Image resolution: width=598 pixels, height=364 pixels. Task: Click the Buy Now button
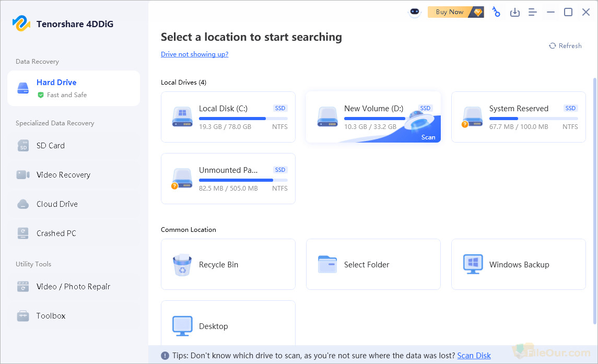point(456,12)
